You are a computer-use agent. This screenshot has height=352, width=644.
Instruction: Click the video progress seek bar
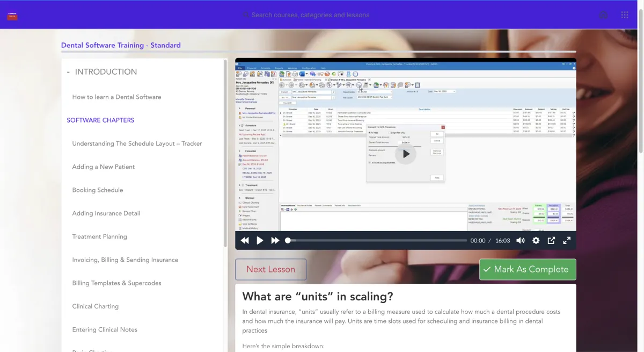tap(376, 241)
